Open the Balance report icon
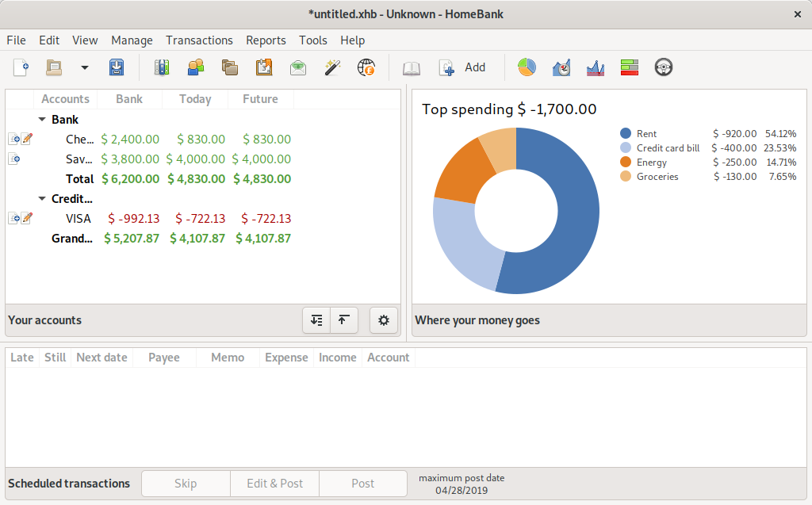 595,67
